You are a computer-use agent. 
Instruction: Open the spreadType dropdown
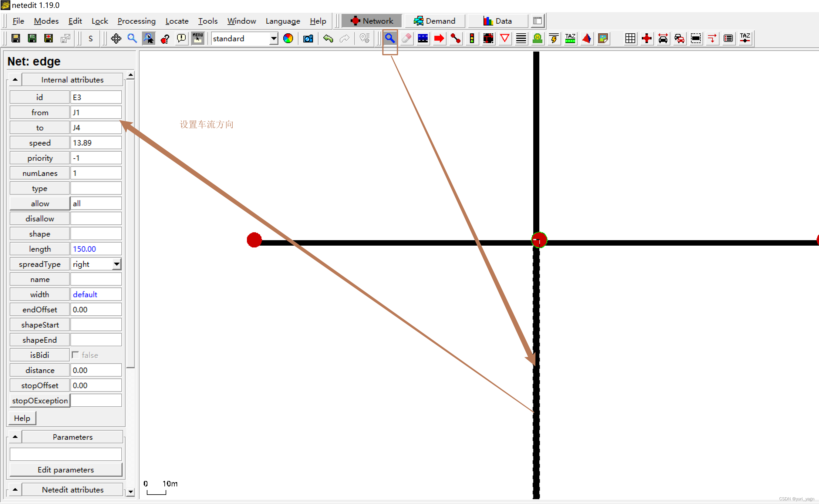[x=116, y=264]
